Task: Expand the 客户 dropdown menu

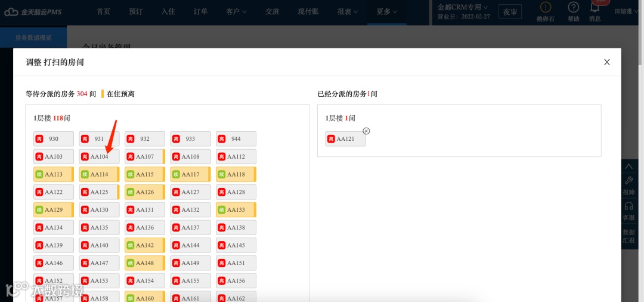Action: click(236, 11)
